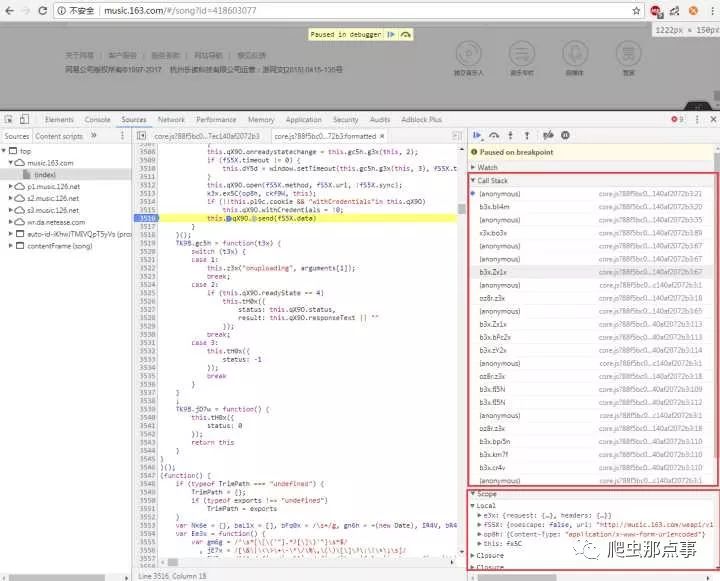
Task: Select the unformatted core.js file tab
Action: click(207, 136)
